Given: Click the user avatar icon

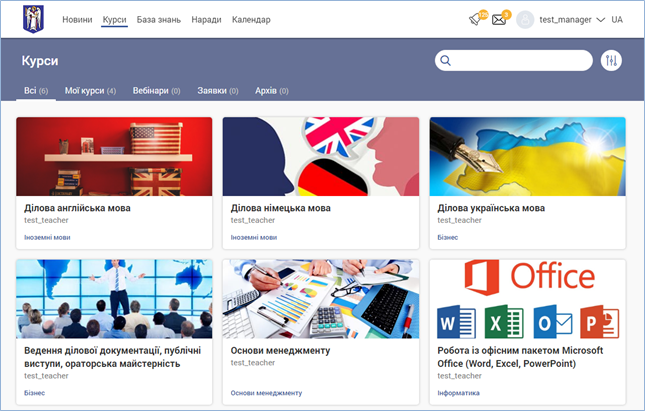Looking at the screenshot, I should coord(525,20).
